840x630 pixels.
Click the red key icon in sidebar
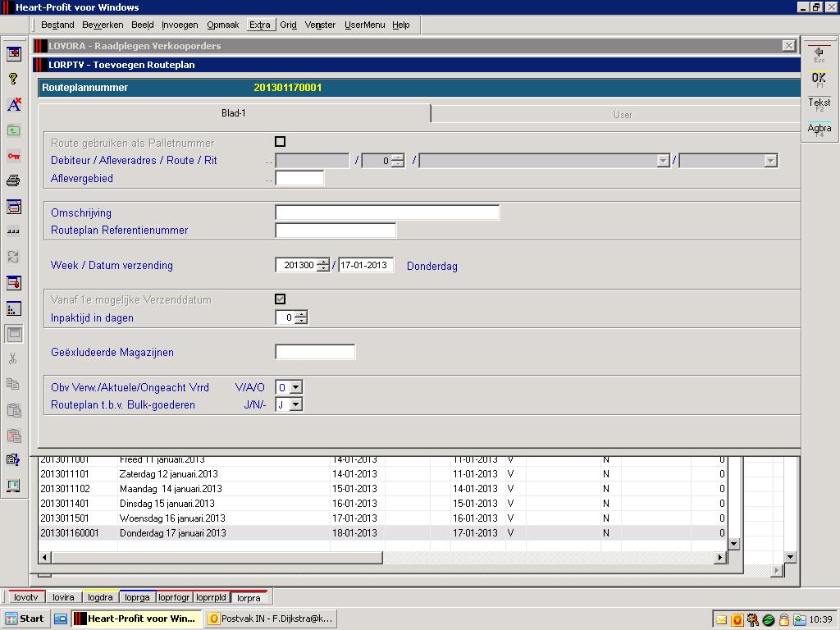[x=13, y=156]
